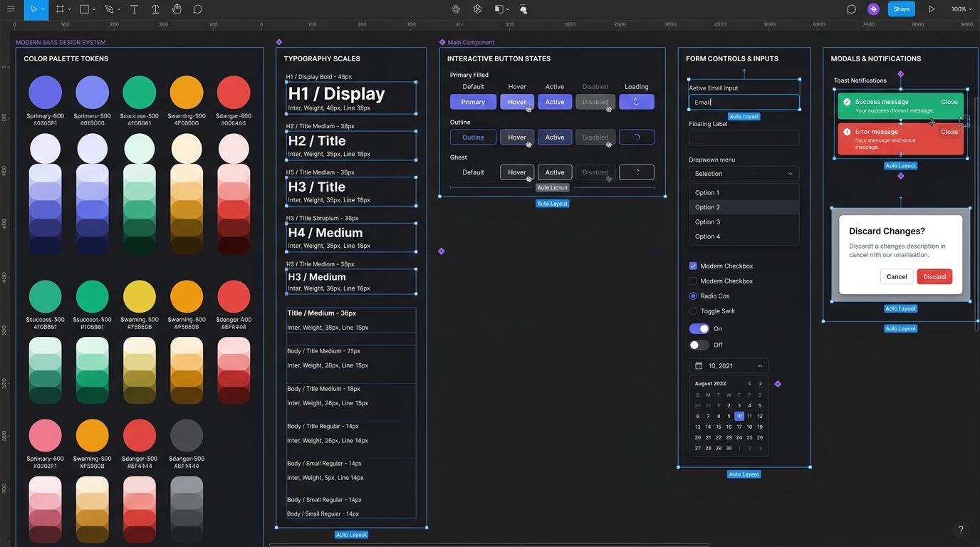980x547 pixels.
Task: Turn off the On toggle switch
Action: [x=699, y=328]
